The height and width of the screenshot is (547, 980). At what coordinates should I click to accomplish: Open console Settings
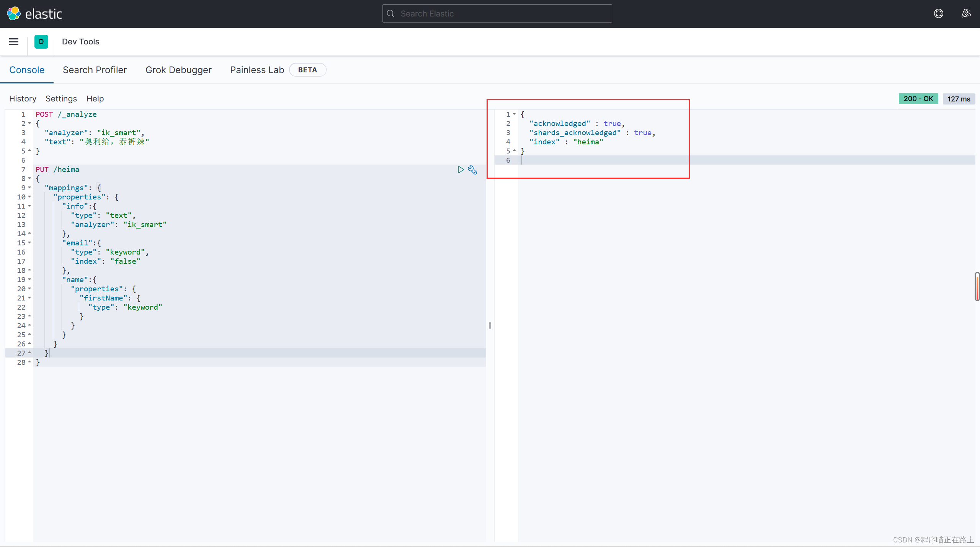point(61,99)
